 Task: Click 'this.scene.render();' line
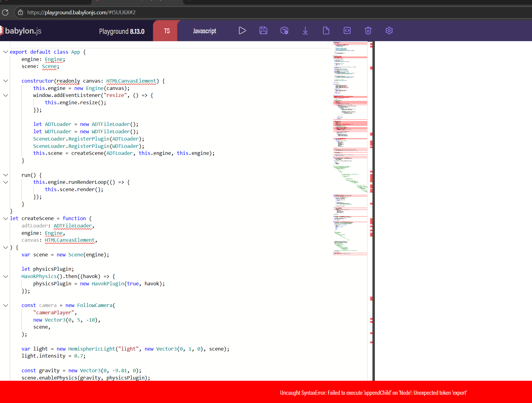click(74, 189)
